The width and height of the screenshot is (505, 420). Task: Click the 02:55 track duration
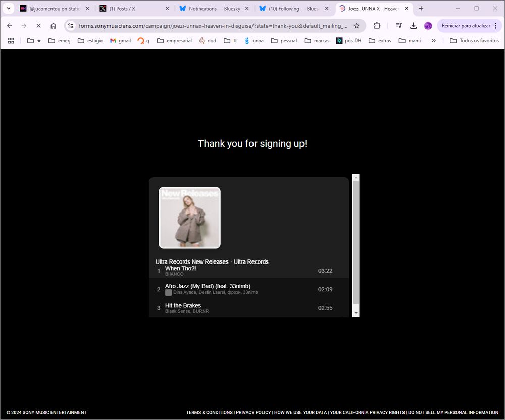(x=325, y=308)
